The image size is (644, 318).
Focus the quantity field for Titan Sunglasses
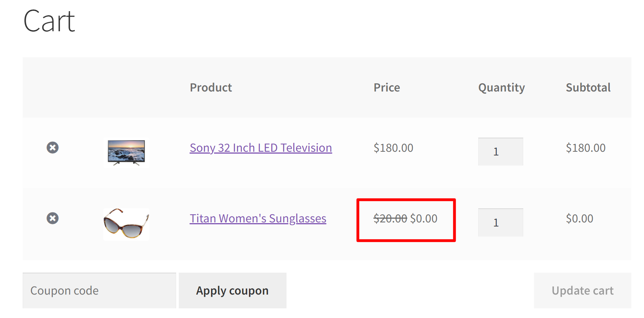[x=500, y=222]
